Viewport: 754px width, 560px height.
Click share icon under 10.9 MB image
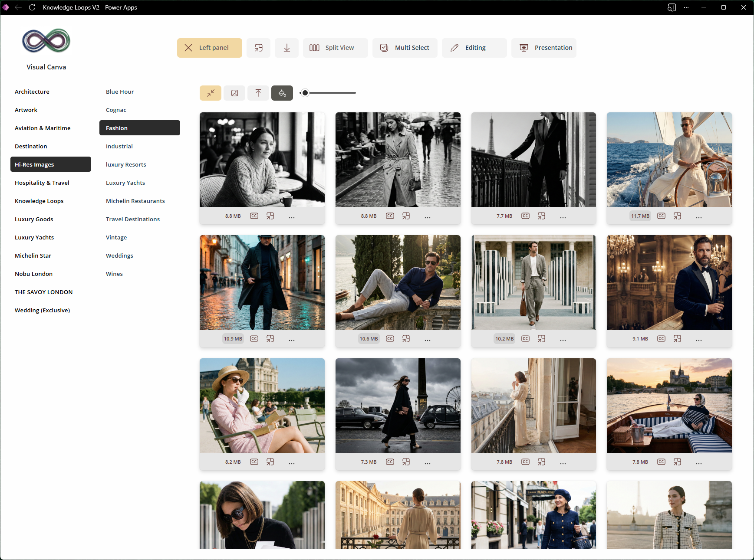click(270, 339)
